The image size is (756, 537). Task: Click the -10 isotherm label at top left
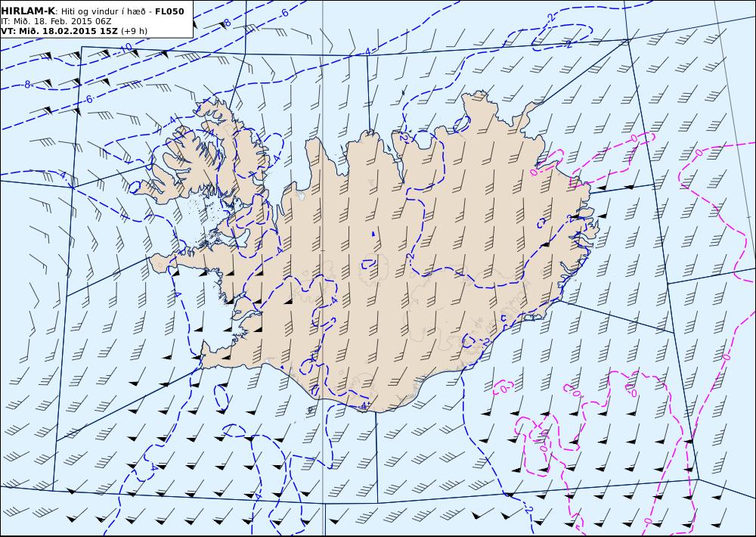(125, 48)
